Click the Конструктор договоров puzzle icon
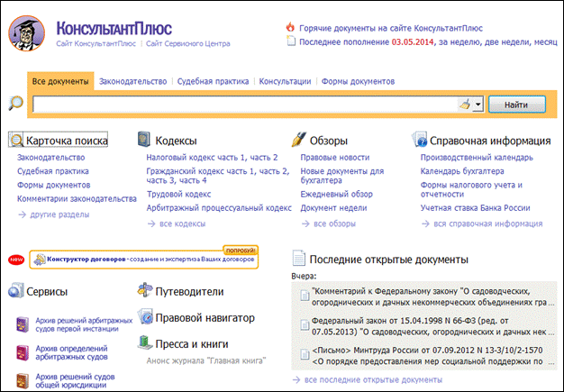Screen dimensions: 564x392 tap(40, 260)
